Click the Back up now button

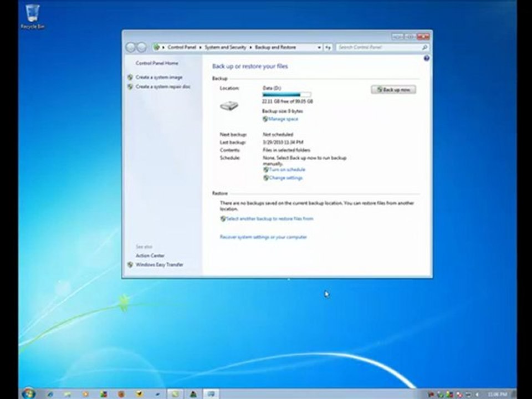393,90
